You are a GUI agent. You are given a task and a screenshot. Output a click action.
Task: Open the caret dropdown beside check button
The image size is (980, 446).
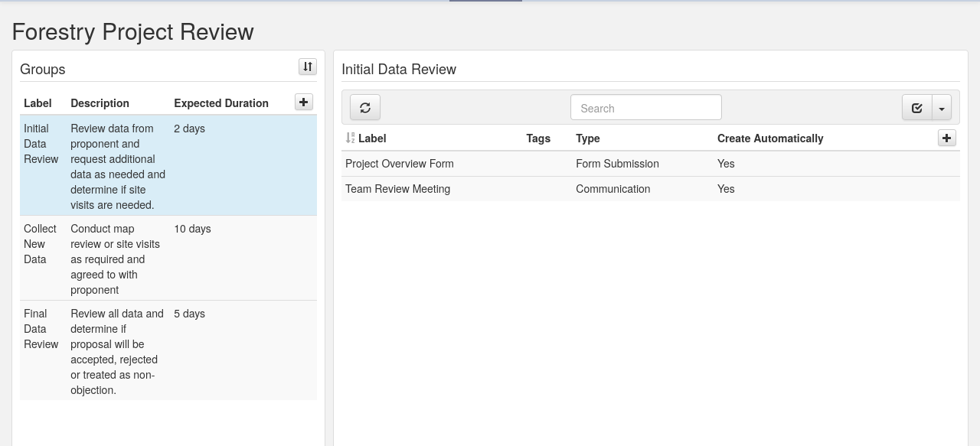pos(942,108)
